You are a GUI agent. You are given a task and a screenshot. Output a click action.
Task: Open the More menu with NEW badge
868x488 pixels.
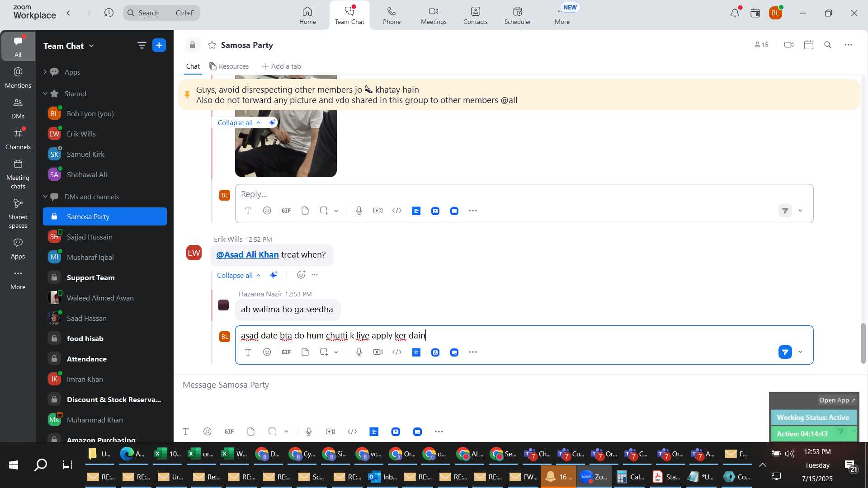(562, 15)
